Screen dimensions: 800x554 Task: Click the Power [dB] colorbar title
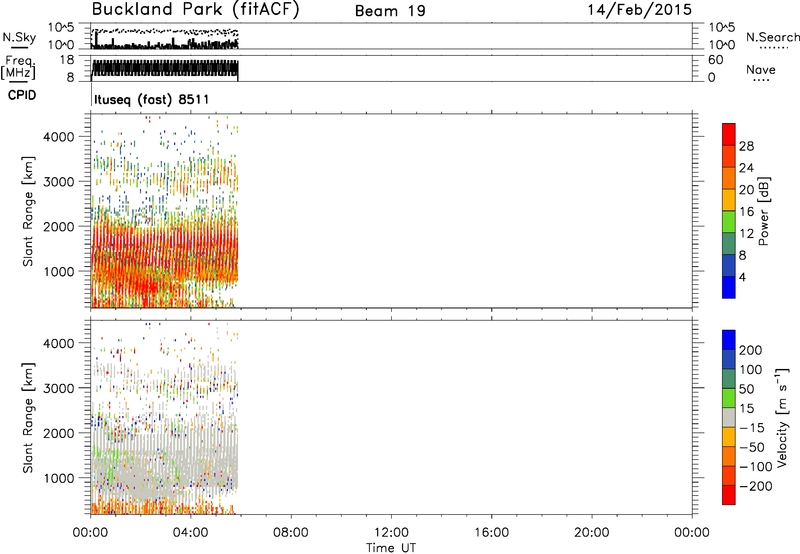763,211
